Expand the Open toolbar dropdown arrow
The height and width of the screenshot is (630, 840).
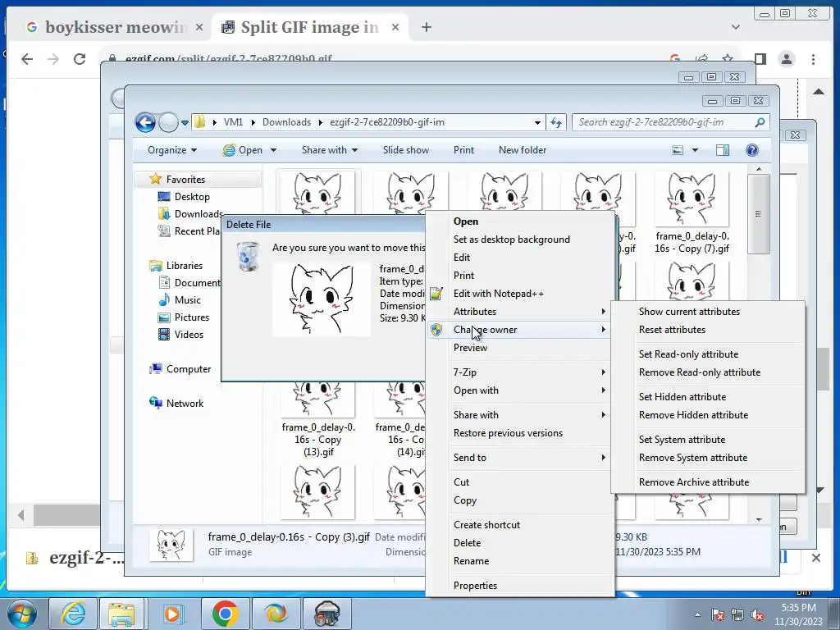(273, 150)
